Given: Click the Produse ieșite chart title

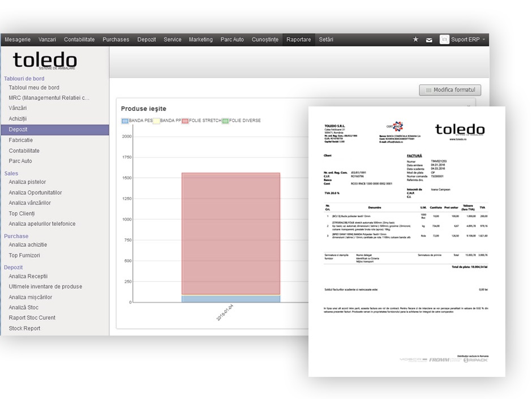Looking at the screenshot, I should [x=144, y=109].
